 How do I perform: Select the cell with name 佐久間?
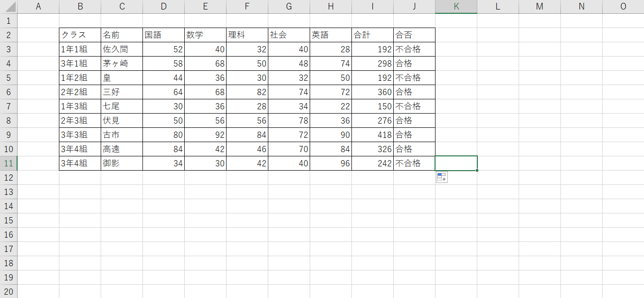coord(122,49)
